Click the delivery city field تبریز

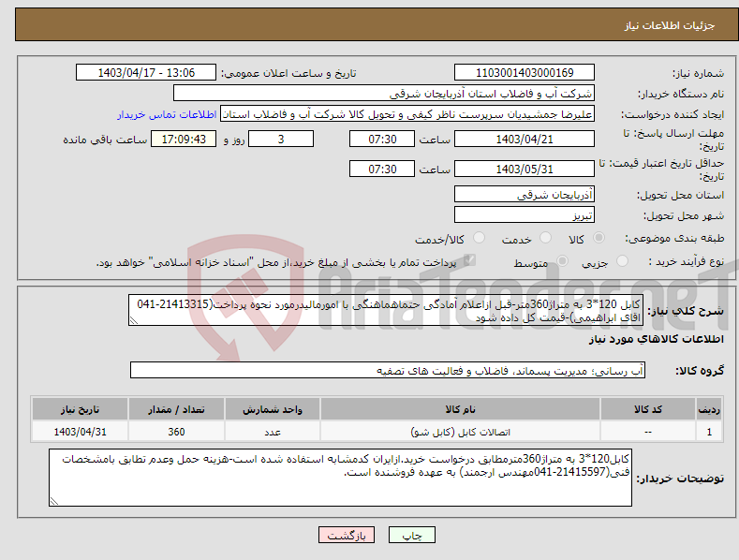click(x=525, y=215)
